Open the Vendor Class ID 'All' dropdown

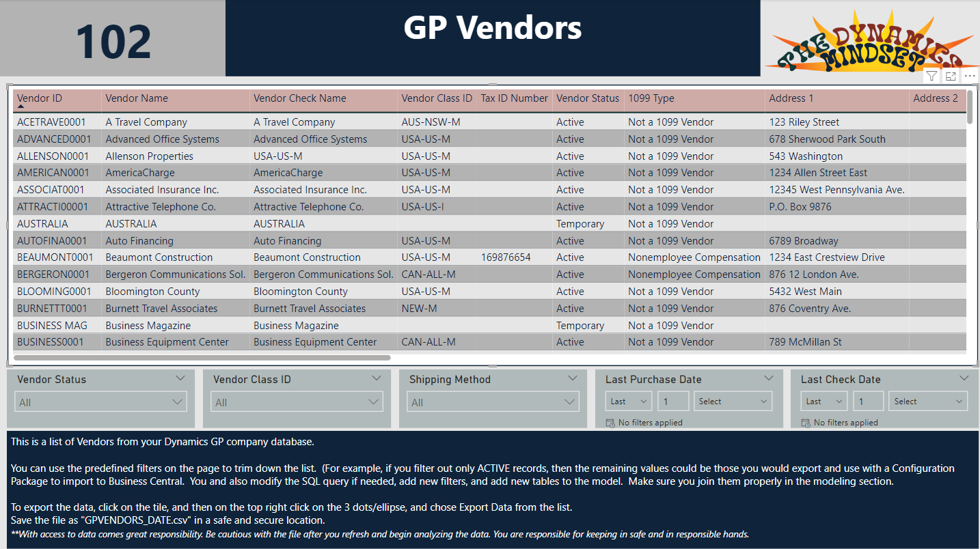297,402
